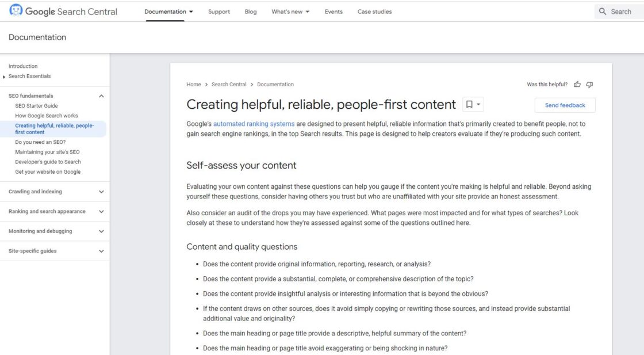Expand the Crawling and indexing section
644x355 pixels.
pyautogui.click(x=101, y=192)
